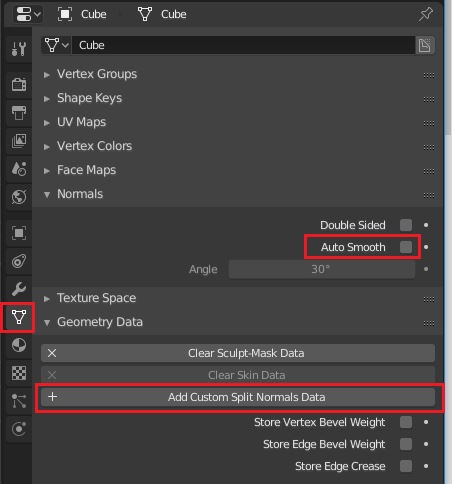Enable the Store Edge Crease checkbox
The image size is (452, 484).
(406, 466)
